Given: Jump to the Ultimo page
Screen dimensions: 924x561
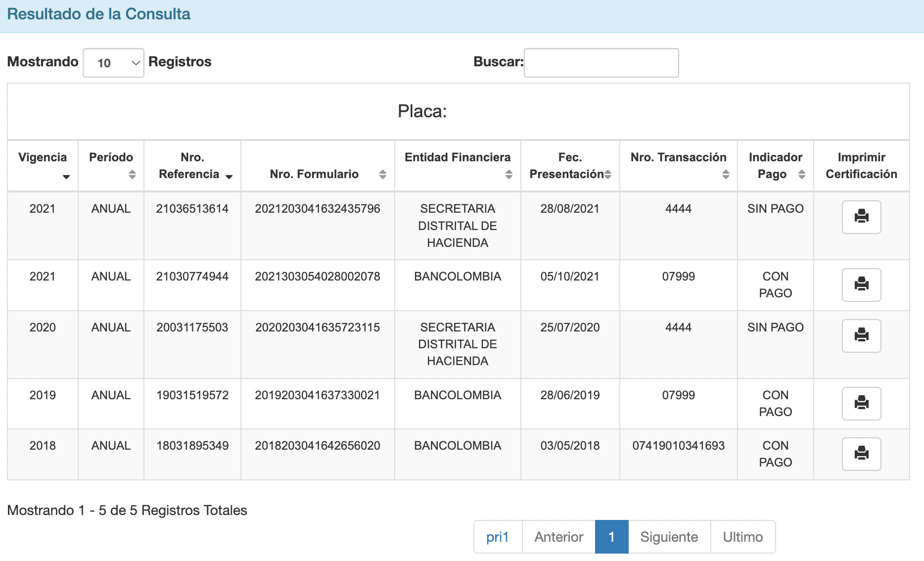Looking at the screenshot, I should (x=742, y=537).
